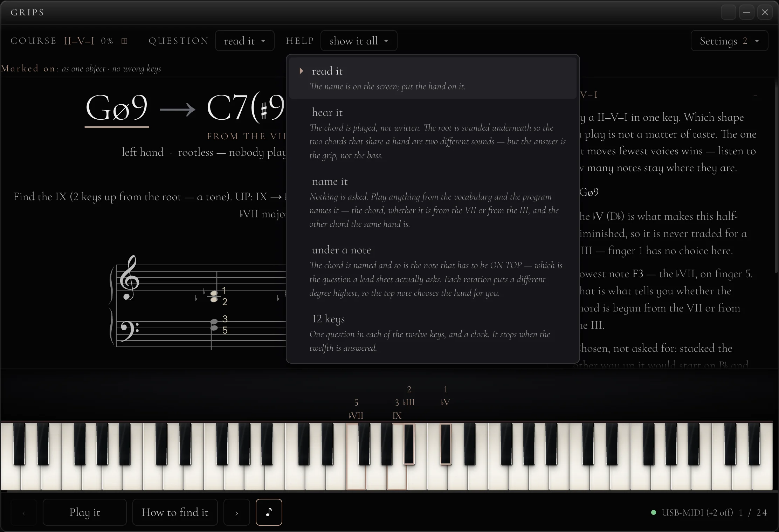Open the Settings 2 dropdown
The width and height of the screenshot is (779, 532).
coord(729,41)
